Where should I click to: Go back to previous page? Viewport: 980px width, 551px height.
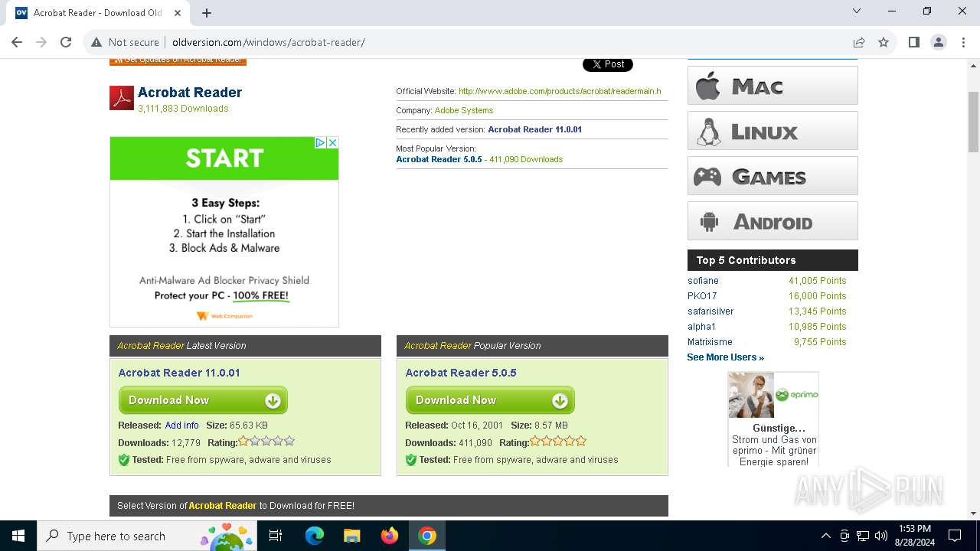tap(17, 42)
